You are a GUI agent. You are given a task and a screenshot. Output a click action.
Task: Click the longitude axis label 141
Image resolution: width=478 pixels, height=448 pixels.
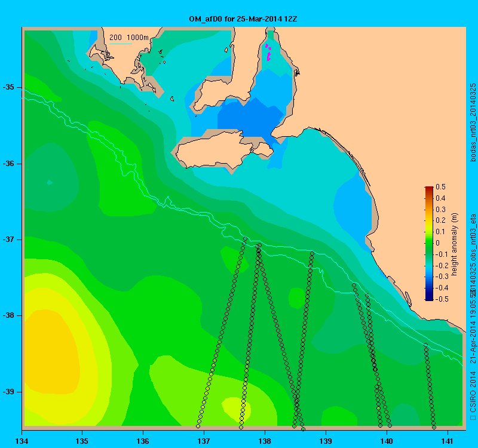click(x=448, y=441)
